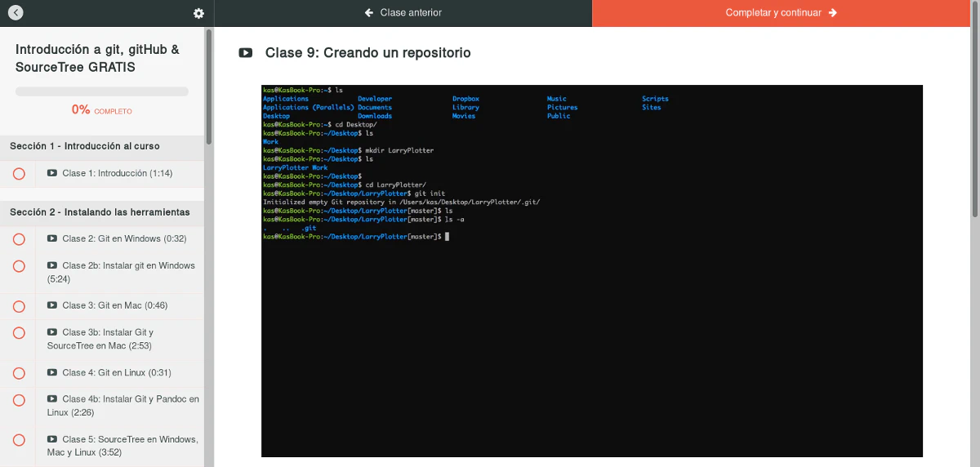Click the terminal video player

click(591, 270)
